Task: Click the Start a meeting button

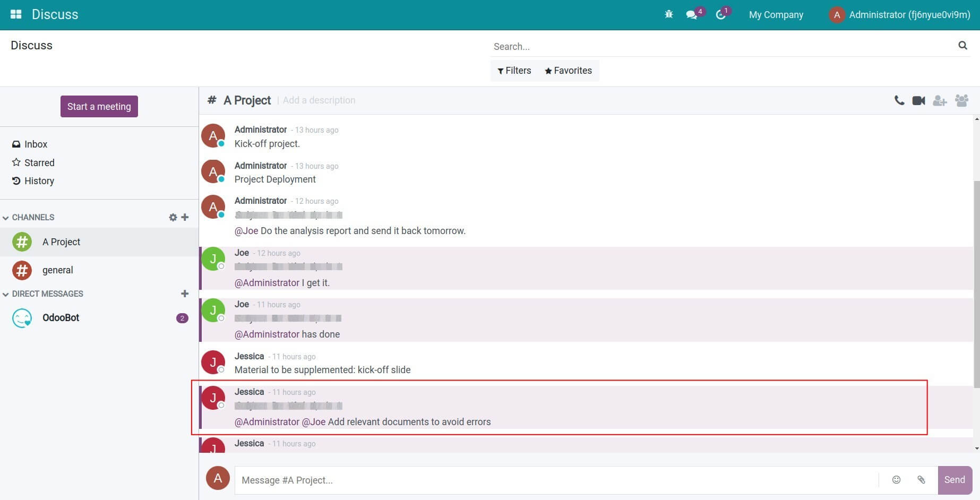Action: pyautogui.click(x=99, y=107)
